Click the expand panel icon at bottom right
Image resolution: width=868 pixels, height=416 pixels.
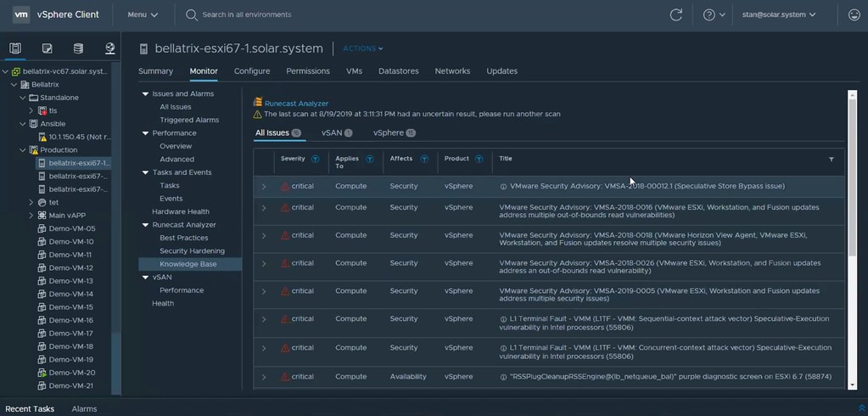click(x=861, y=408)
